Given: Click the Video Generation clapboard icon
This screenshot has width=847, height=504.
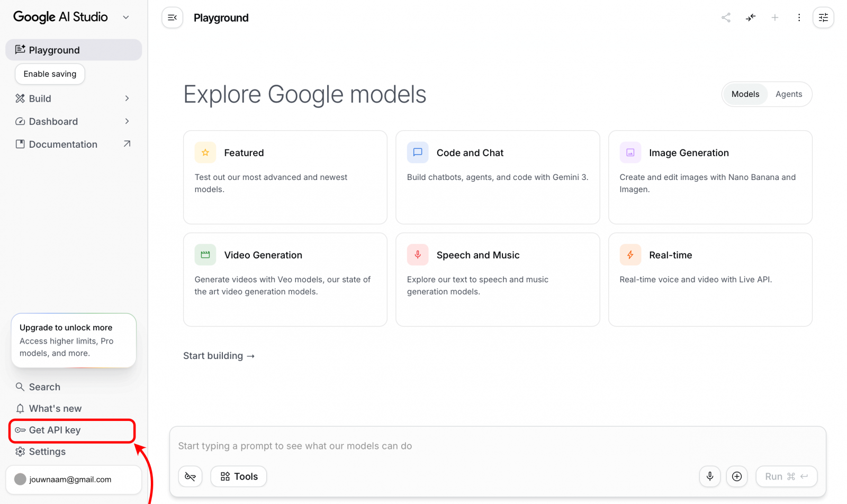Looking at the screenshot, I should (x=205, y=255).
